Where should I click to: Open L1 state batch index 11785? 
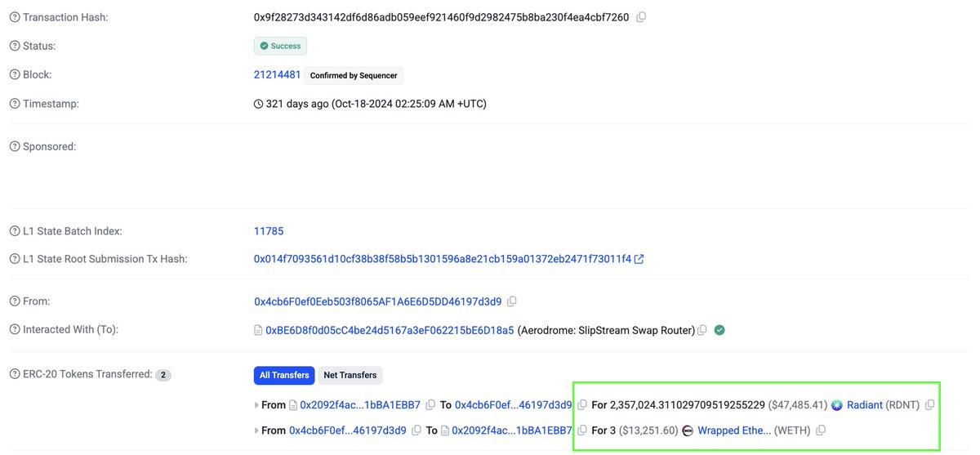coord(269,231)
